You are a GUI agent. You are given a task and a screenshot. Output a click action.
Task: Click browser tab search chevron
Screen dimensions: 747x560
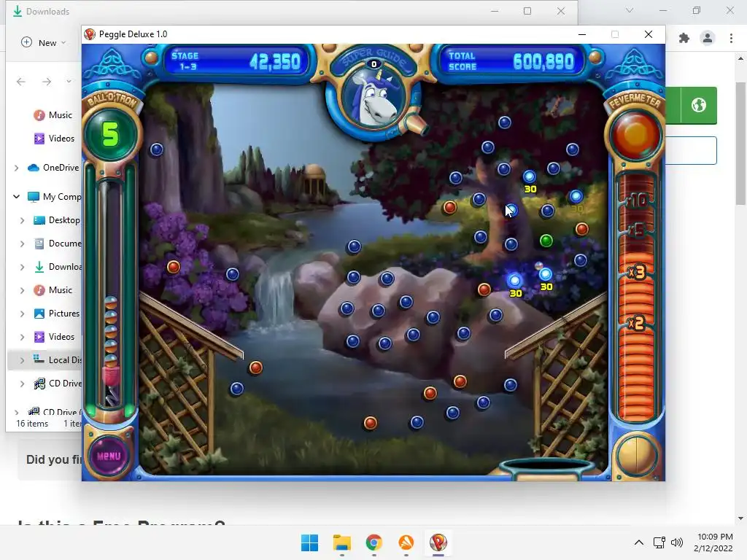pyautogui.click(x=630, y=10)
